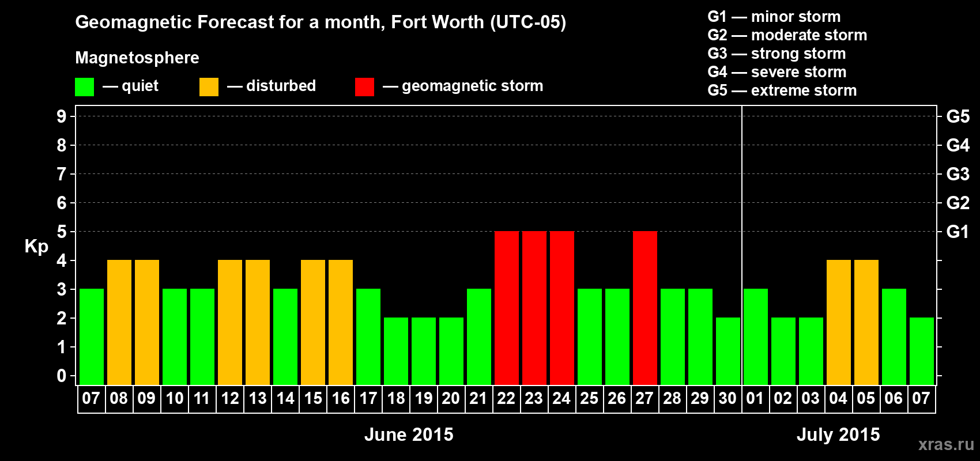
Task: Click the 'G3 — strong storm' legend line
Action: tap(777, 54)
